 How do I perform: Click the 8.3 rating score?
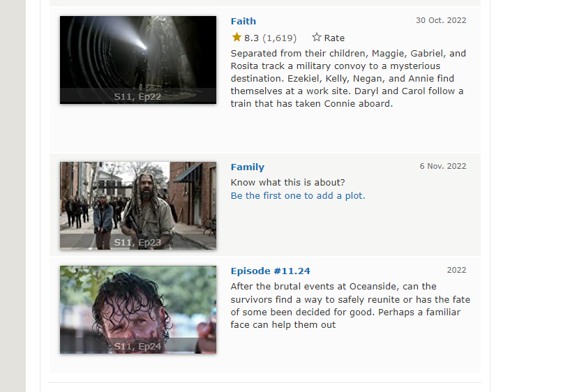click(251, 38)
